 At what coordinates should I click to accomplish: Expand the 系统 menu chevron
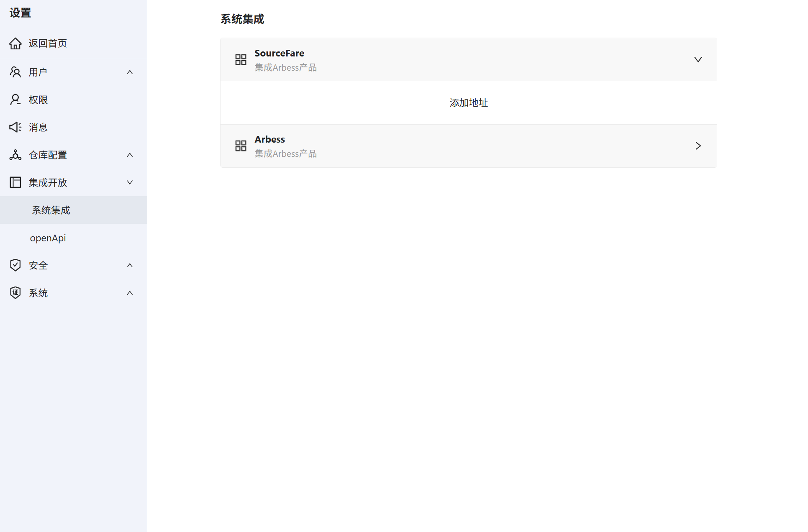coord(130,293)
